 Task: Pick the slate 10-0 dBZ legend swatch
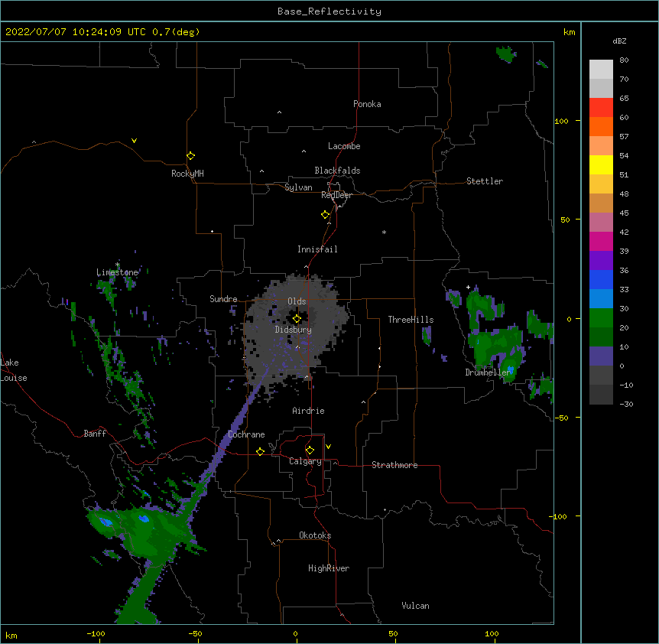point(601,356)
